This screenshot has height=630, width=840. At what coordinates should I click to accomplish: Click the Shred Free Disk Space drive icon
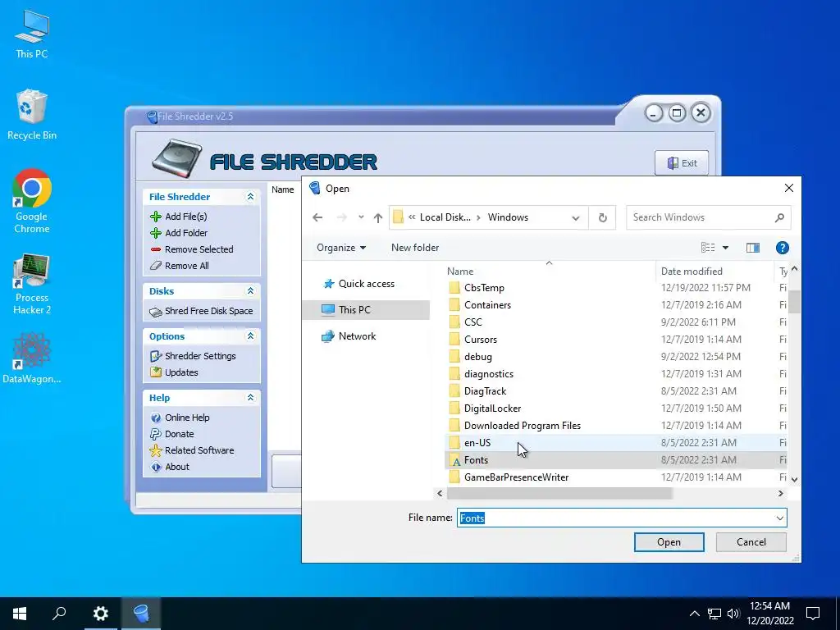(156, 312)
